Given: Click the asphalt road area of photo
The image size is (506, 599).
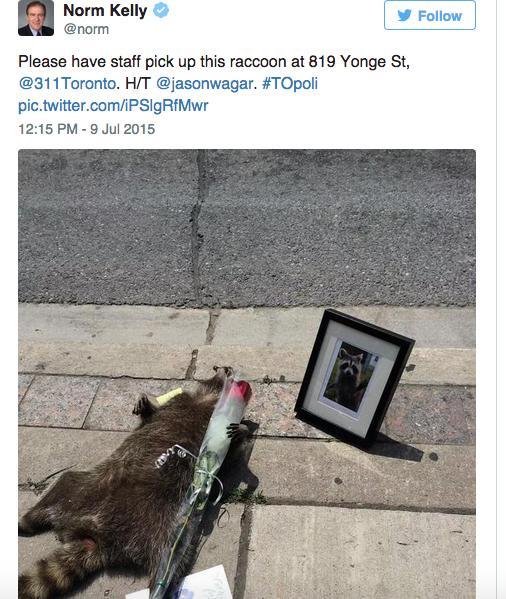Looking at the screenshot, I should pos(247,227).
